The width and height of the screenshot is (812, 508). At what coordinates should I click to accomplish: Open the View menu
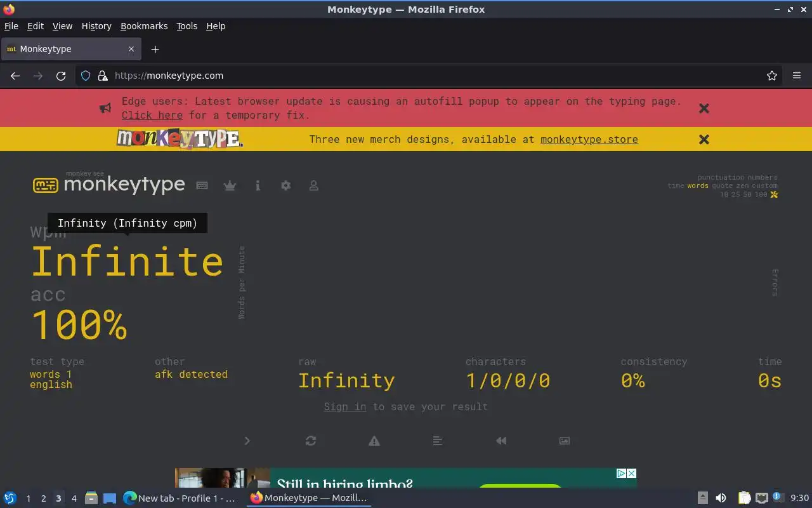[62, 26]
